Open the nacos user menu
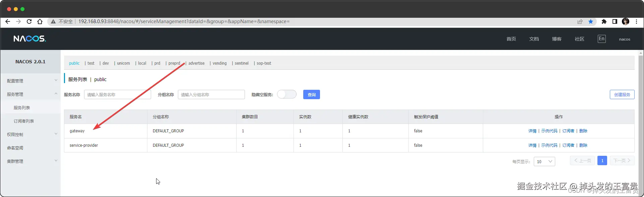This screenshot has height=197, width=644. 625,39
